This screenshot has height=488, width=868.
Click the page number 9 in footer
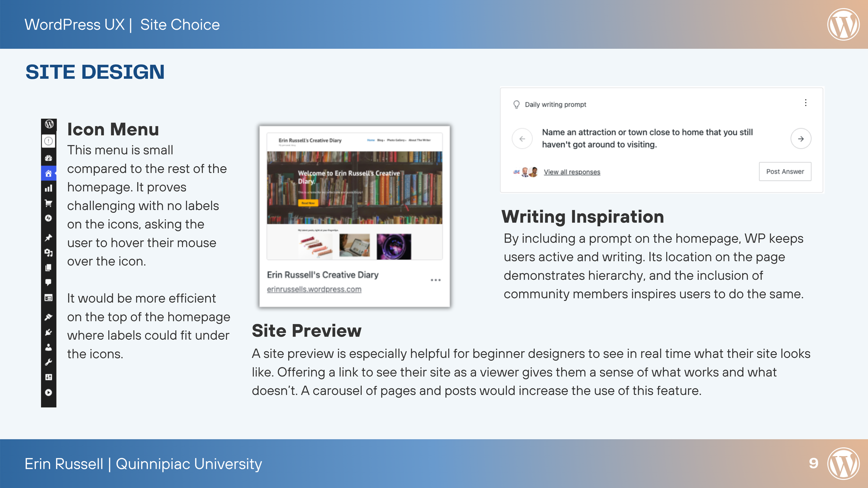point(813,463)
